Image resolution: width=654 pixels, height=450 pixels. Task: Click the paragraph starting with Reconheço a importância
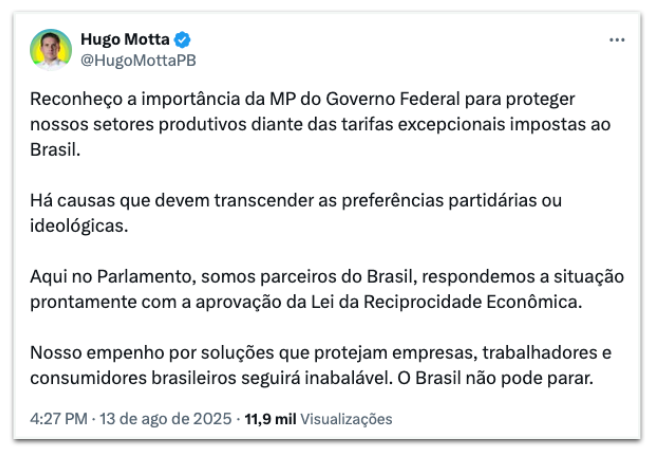320,124
